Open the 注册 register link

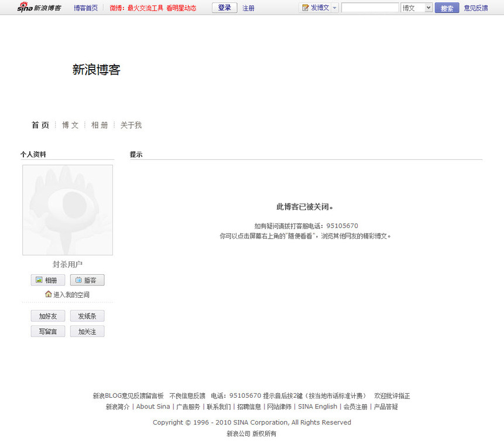(x=248, y=8)
